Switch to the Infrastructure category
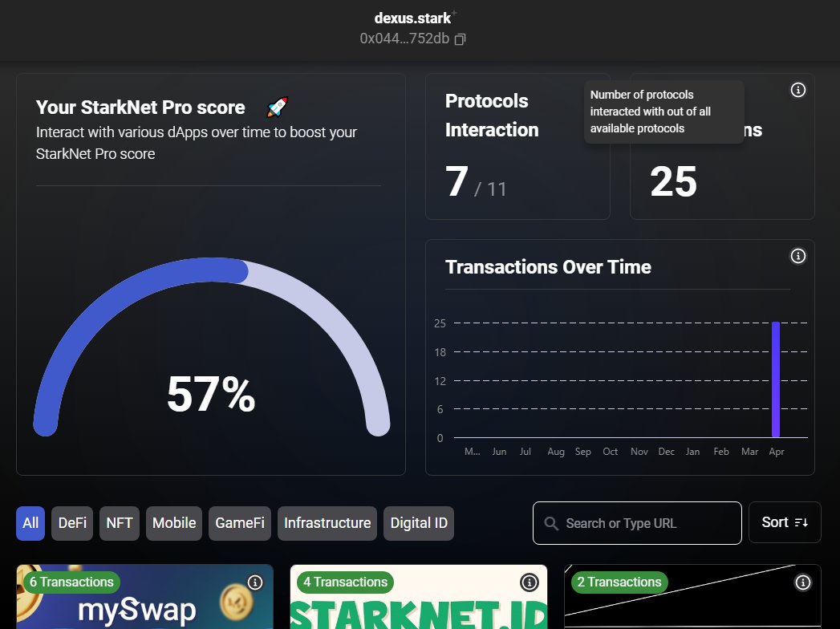Viewport: 840px width, 629px height. pos(327,523)
